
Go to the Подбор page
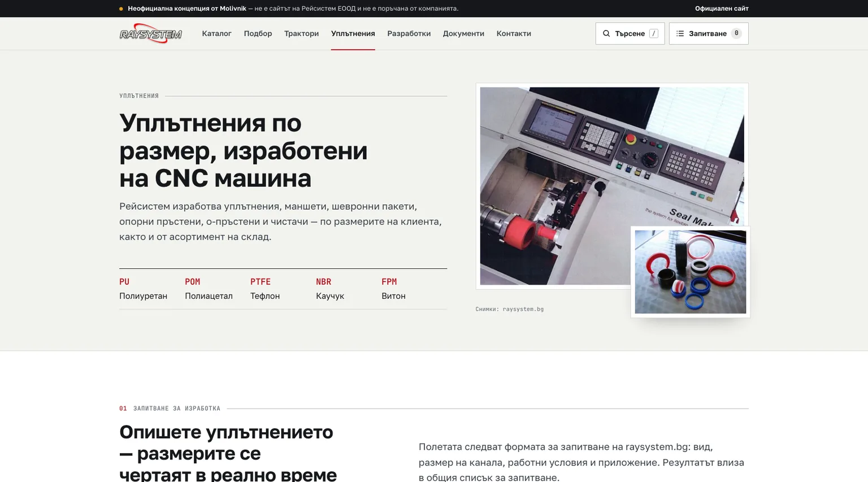point(258,33)
